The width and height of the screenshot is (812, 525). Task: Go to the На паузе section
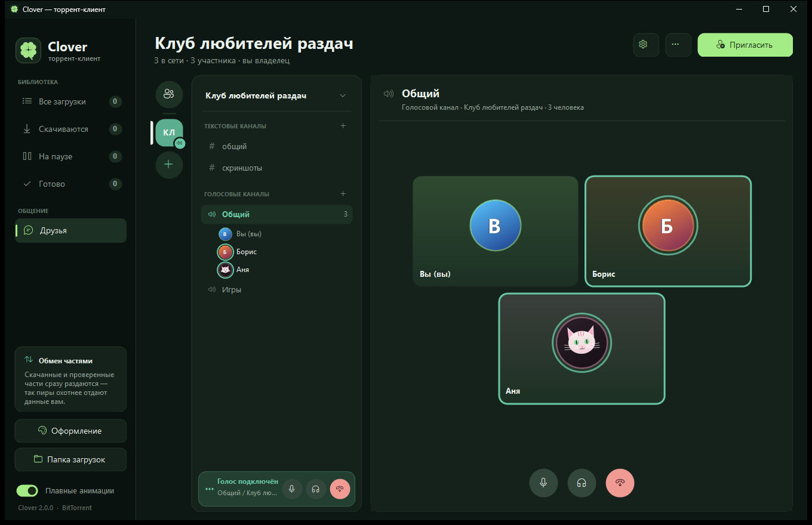coord(71,156)
